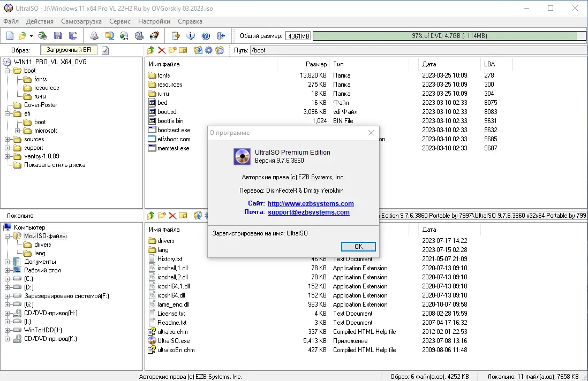Click the question mark Help toolbar icon
Image resolution: width=588 pixels, height=381 pixels.
pos(206,36)
